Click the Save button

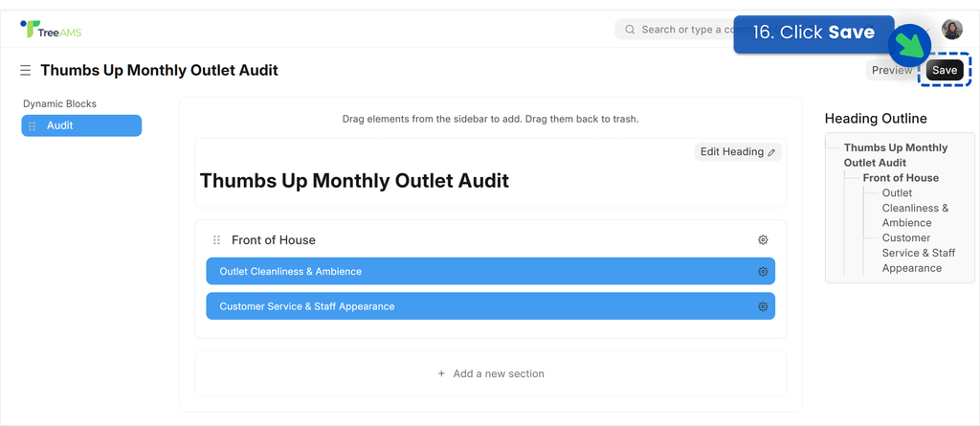[x=945, y=70]
